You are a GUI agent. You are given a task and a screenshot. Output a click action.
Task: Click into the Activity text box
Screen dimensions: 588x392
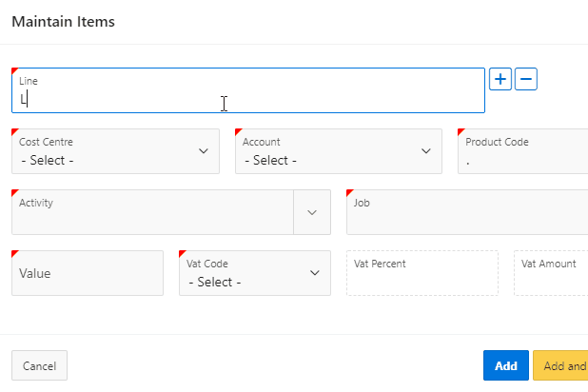click(152, 212)
